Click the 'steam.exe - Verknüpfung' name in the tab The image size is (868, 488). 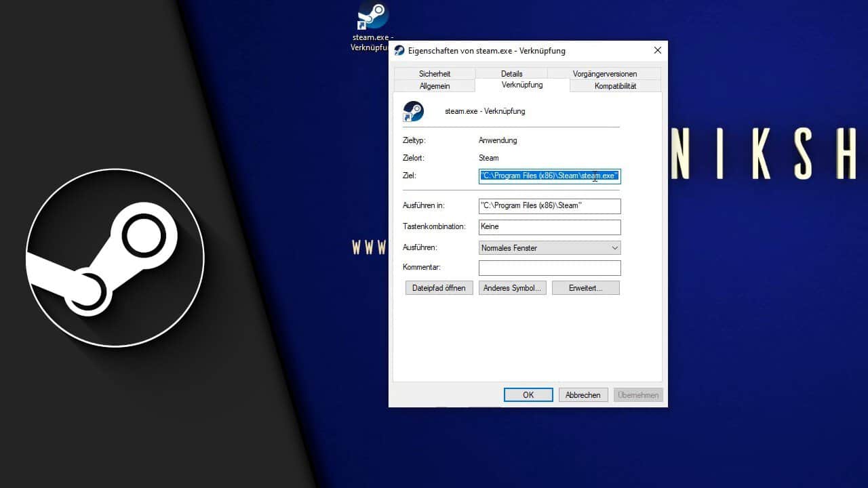click(x=485, y=111)
